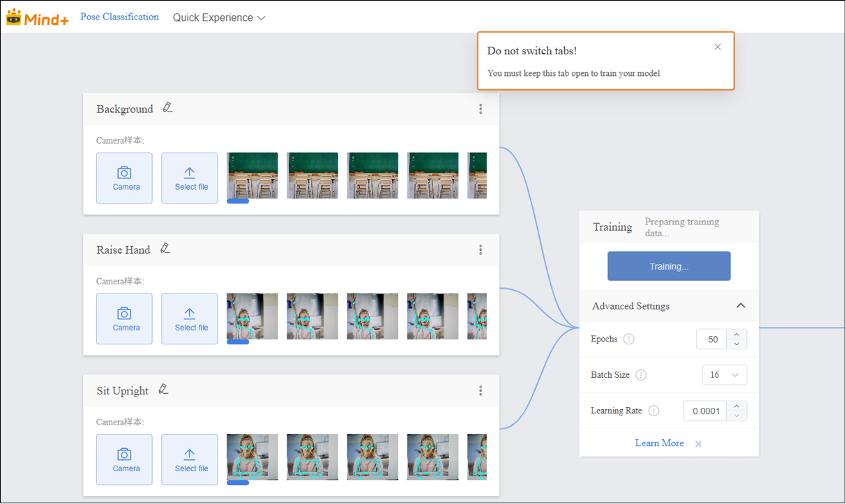The width and height of the screenshot is (846, 504).
Task: Click the edit pencil next to Background
Action: 167,108
